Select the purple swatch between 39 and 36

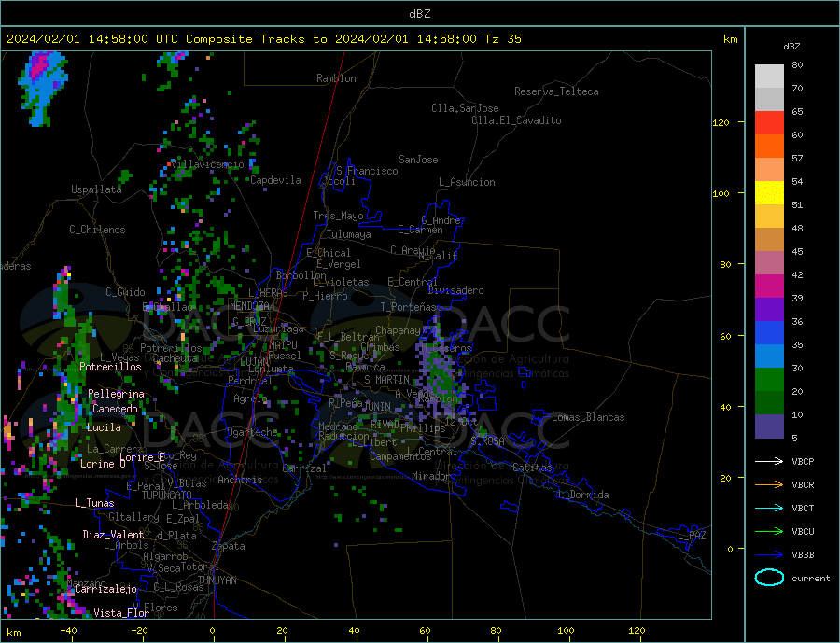pos(769,310)
